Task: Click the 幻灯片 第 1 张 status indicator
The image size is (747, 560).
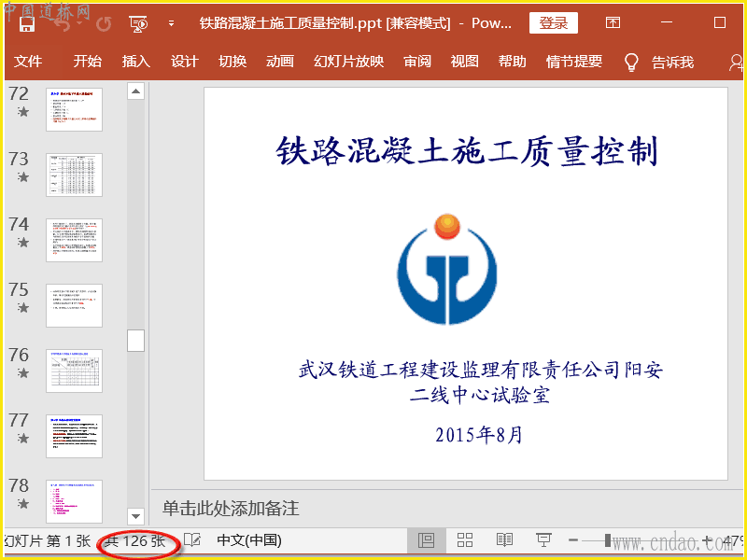Action: coord(48,540)
